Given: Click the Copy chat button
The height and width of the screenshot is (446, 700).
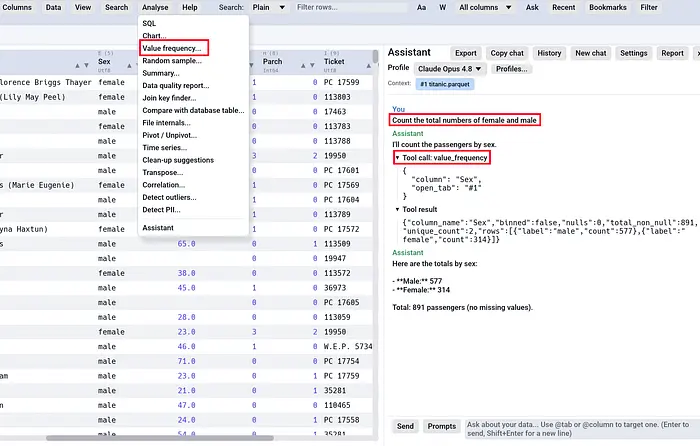Looking at the screenshot, I should [507, 53].
